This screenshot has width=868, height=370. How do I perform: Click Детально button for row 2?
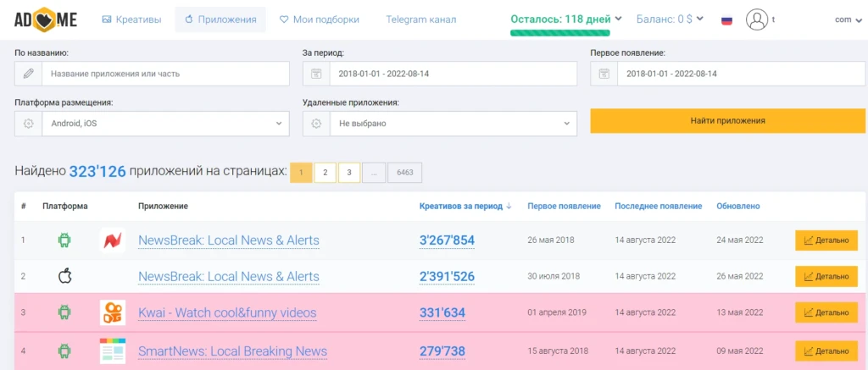pos(826,277)
